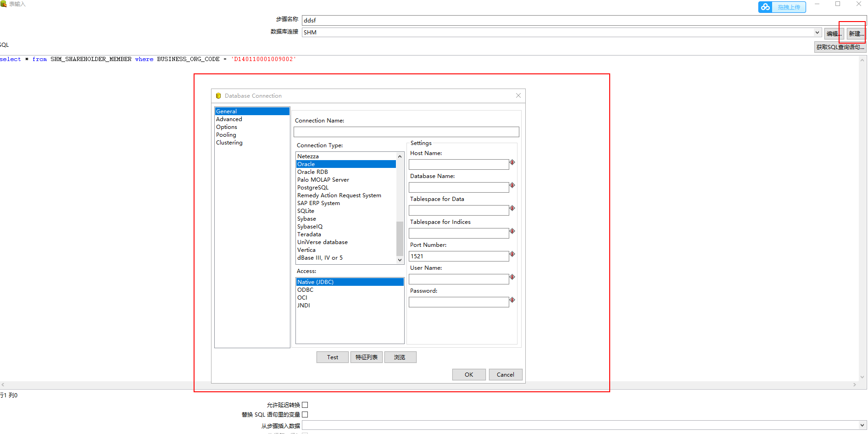Screen dimensions: 868x434
Task: Toggle the 替换 SQL 语句里的变量 checkbox
Action: [x=305, y=415]
